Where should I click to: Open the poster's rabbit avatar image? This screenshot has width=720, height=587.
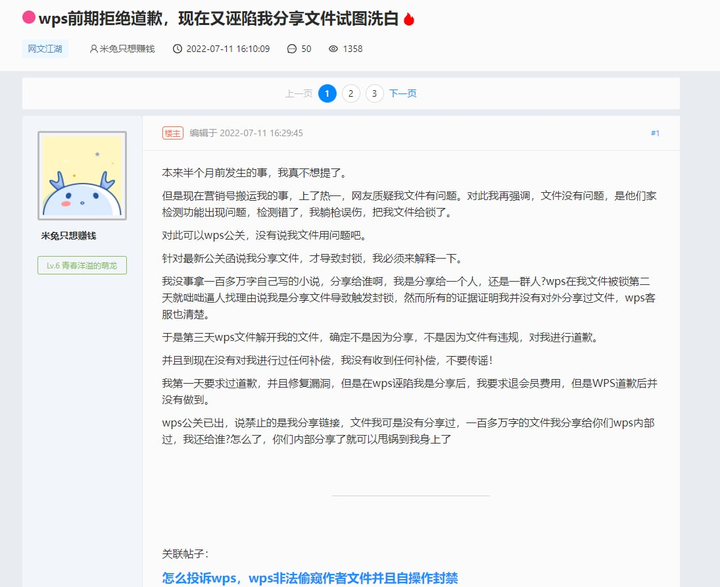82,175
